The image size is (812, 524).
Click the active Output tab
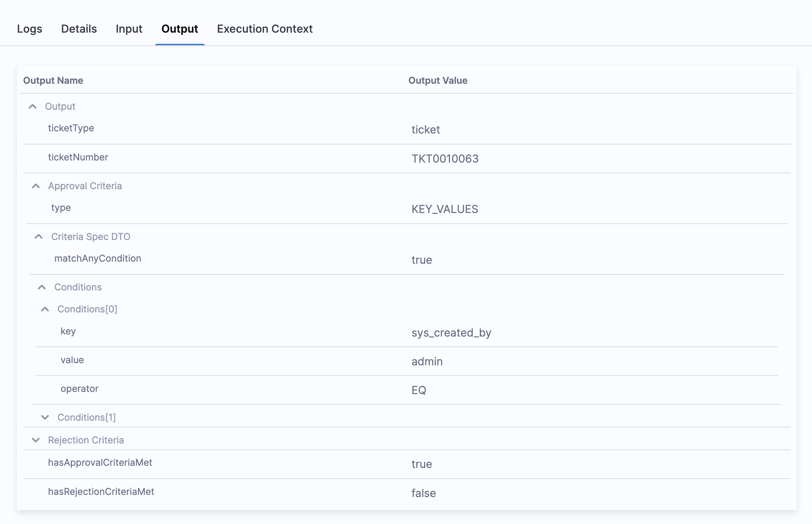(180, 29)
